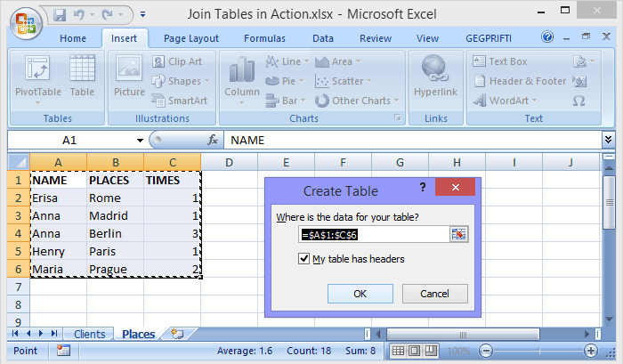Insert a Picture from file
Viewport: 623px width, 364px height.
(129, 76)
